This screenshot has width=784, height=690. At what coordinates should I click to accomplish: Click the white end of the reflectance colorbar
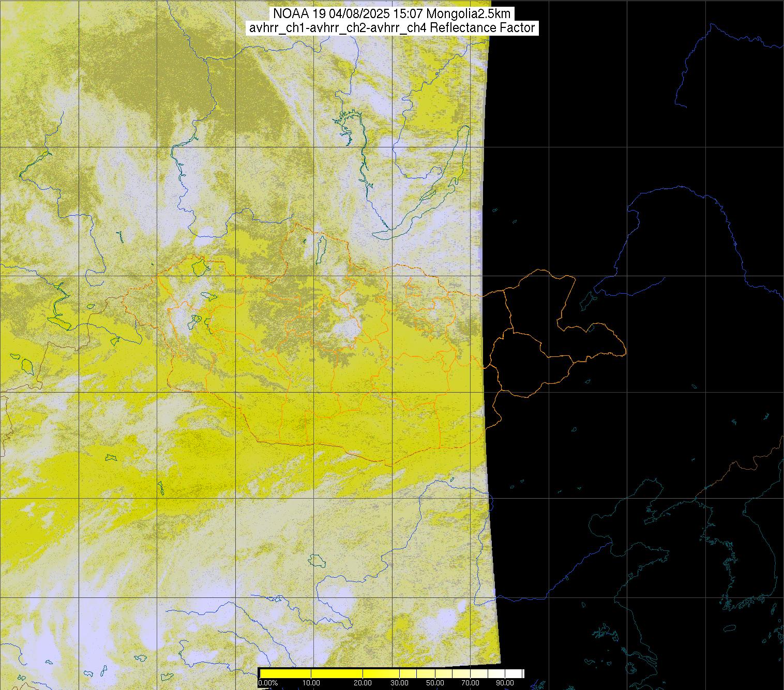[514, 673]
